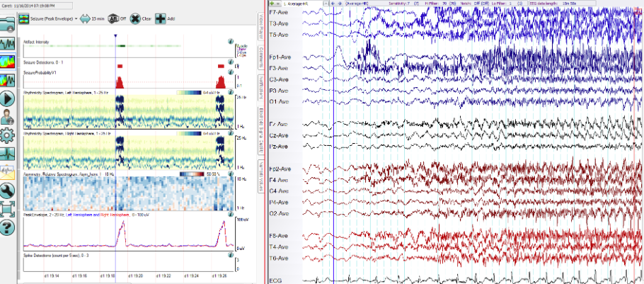Click the fullscreen expand arrows icon
The width and height of the screenshot is (644, 284).
click(8, 209)
